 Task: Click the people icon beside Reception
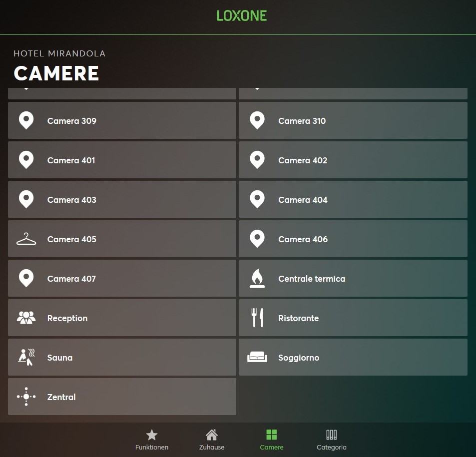(26, 318)
